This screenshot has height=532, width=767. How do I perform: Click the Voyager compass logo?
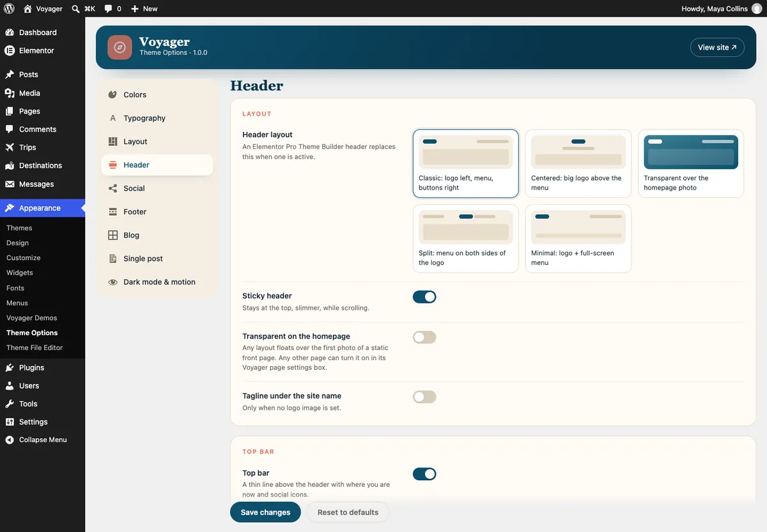120,47
